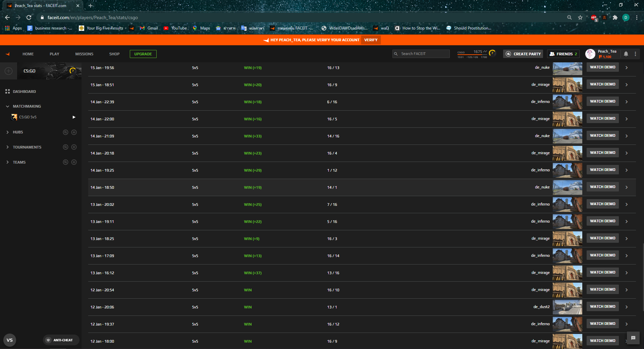Click the de_nuke thumbnail for 14 Jan 21:09
Screen dimensions: 644x349
tap(568, 136)
